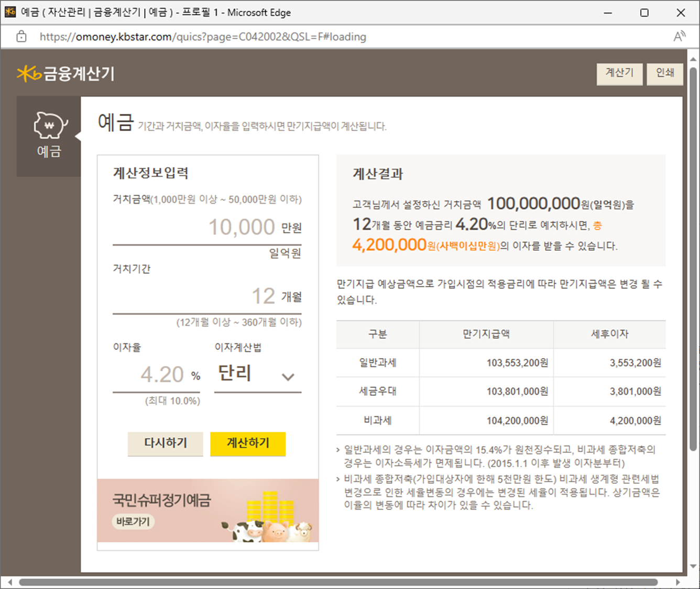Click the KB 금융계산기 logo
The width and height of the screenshot is (700, 589).
click(x=65, y=73)
